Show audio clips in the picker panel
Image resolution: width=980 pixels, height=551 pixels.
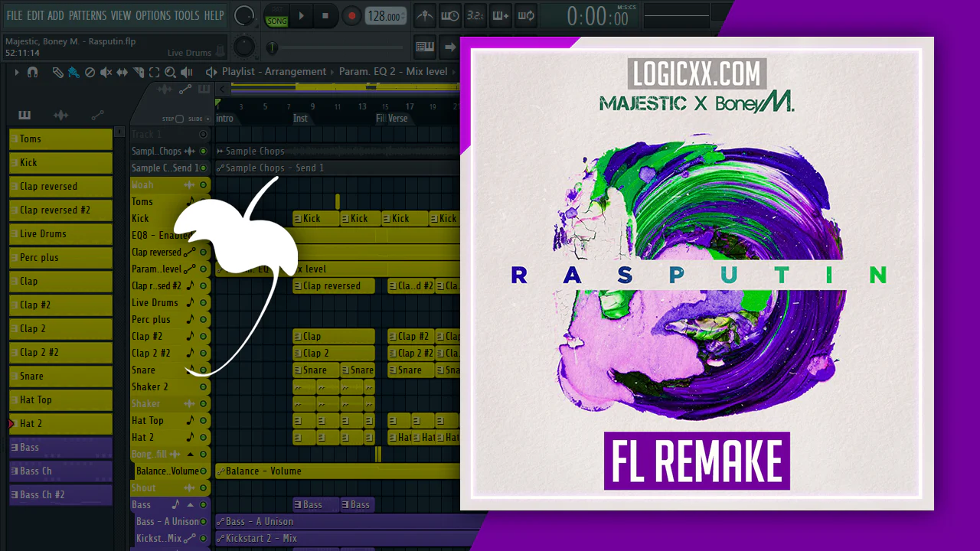(60, 116)
